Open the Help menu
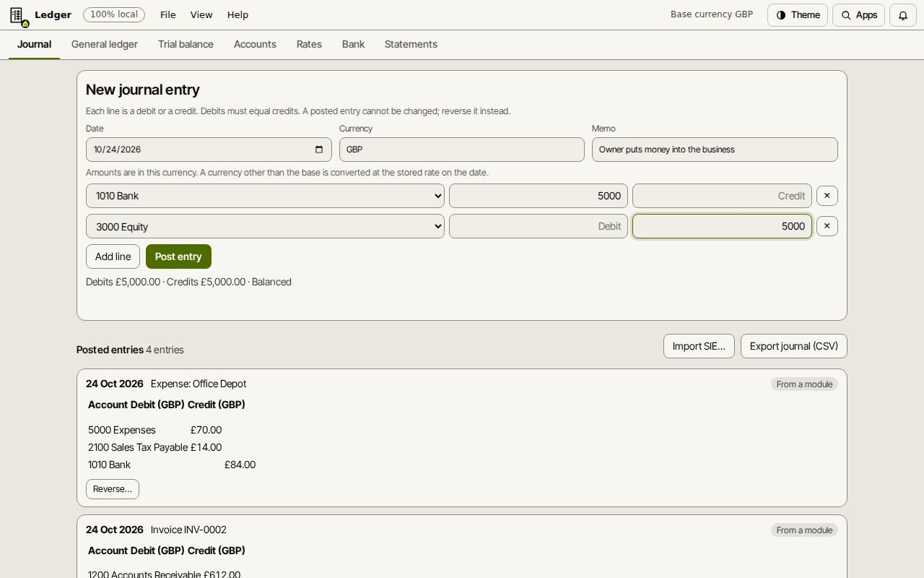The image size is (924, 578). pyautogui.click(x=237, y=14)
